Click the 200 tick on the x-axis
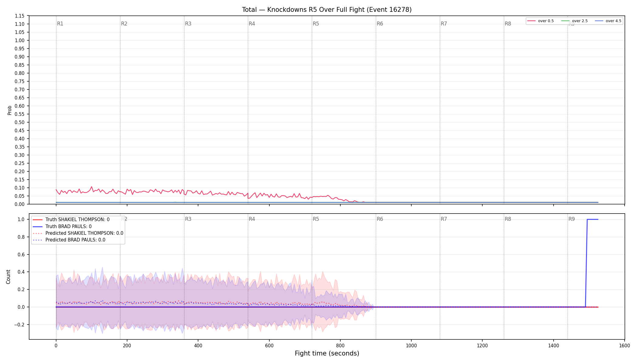Image resolution: width=637 pixels, height=364 pixels. point(127,345)
